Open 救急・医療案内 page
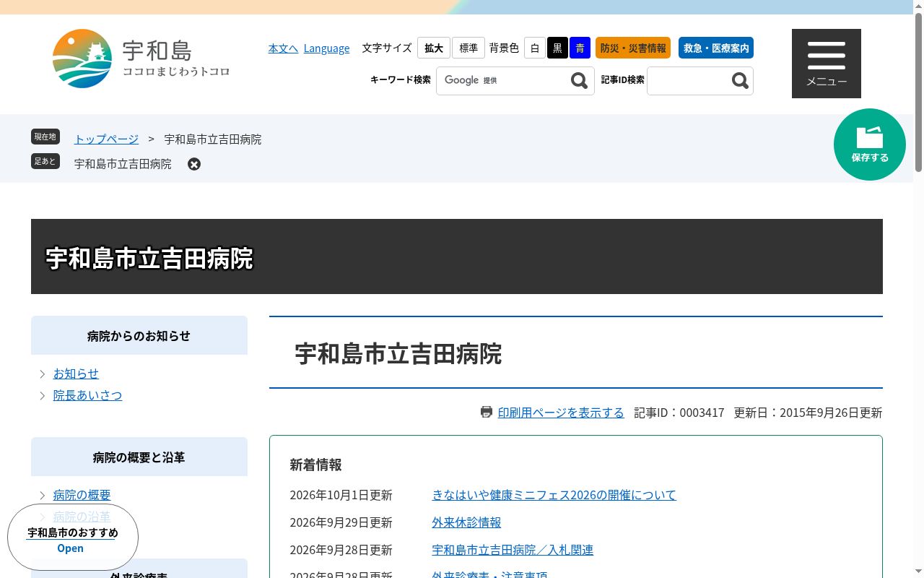This screenshot has height=578, width=924. pos(716,48)
